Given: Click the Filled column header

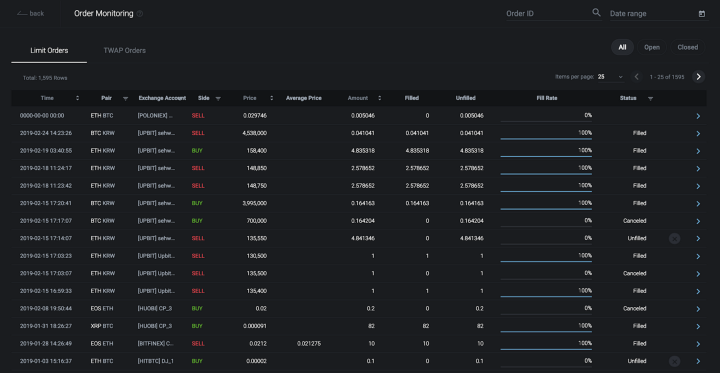Looking at the screenshot, I should click(412, 98).
